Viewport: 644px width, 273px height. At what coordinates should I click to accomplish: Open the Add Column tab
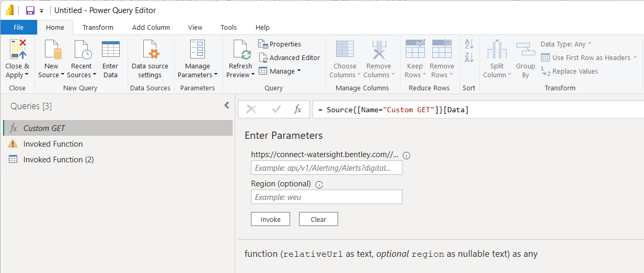[151, 27]
